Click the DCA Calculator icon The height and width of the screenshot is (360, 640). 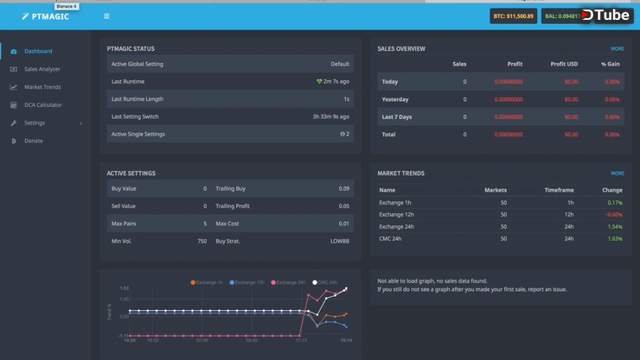[13, 105]
